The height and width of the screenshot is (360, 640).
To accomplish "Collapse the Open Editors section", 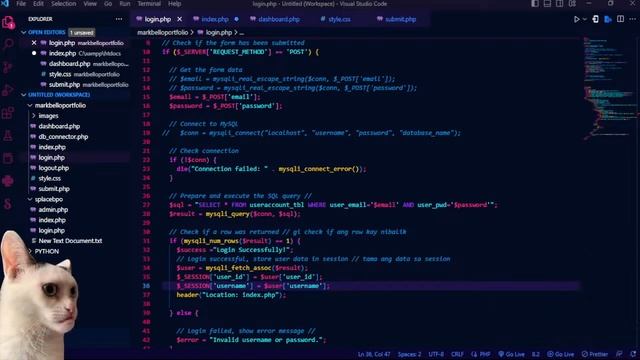I will click(x=24, y=32).
